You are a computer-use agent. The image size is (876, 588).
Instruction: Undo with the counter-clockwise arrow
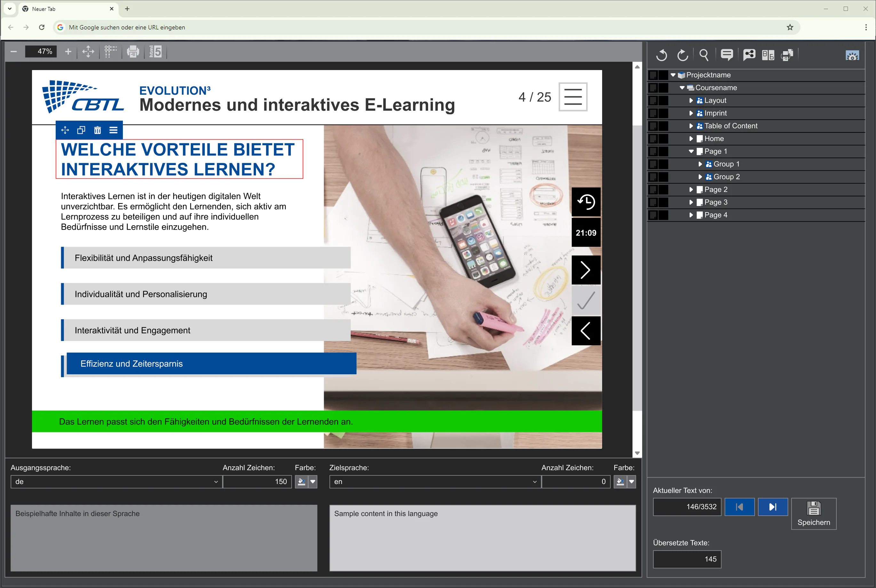(x=662, y=55)
